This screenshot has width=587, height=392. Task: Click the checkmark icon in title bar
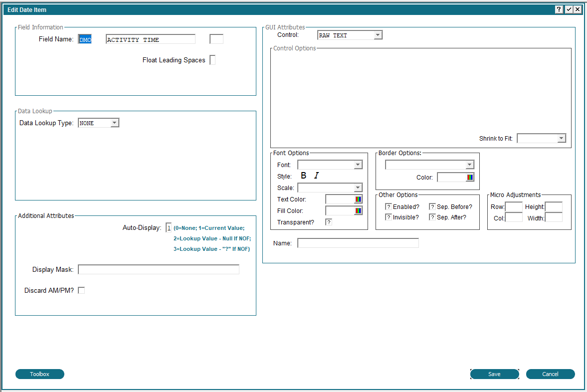coord(569,9)
